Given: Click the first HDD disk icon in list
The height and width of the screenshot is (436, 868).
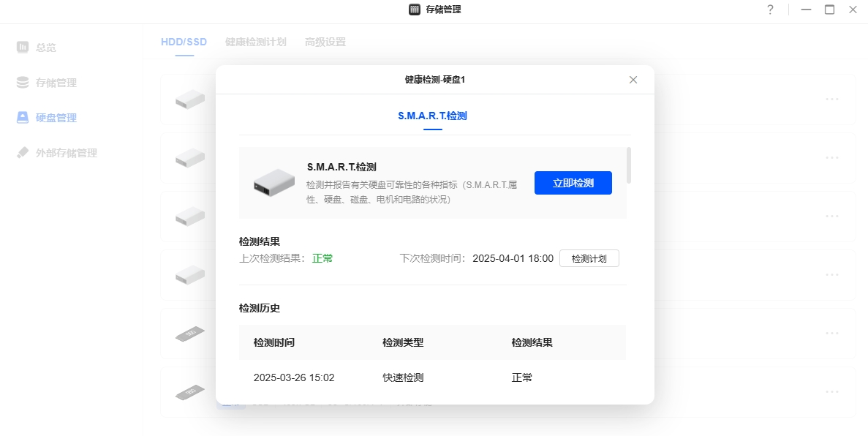Looking at the screenshot, I should click(190, 99).
